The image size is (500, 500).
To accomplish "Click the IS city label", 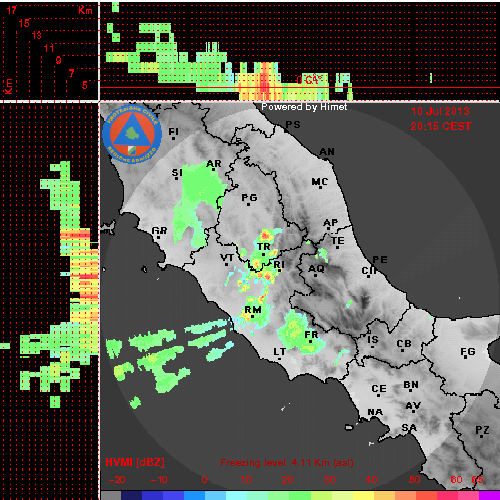I will point(373,340).
